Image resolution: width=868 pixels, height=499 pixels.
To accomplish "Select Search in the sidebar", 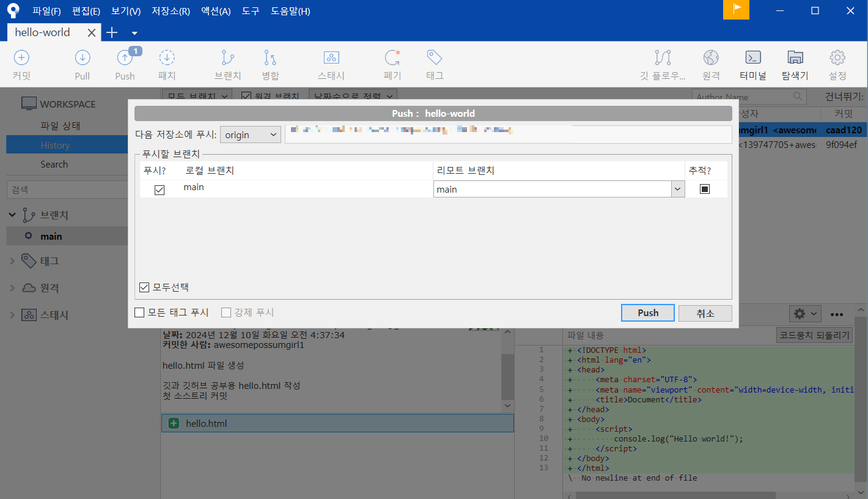I will coord(54,164).
